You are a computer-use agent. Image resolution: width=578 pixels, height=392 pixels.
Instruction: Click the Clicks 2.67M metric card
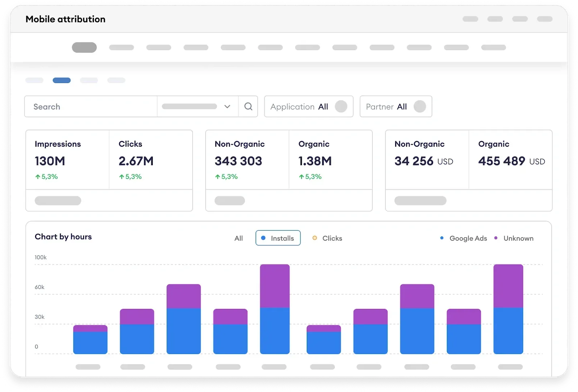coord(151,160)
